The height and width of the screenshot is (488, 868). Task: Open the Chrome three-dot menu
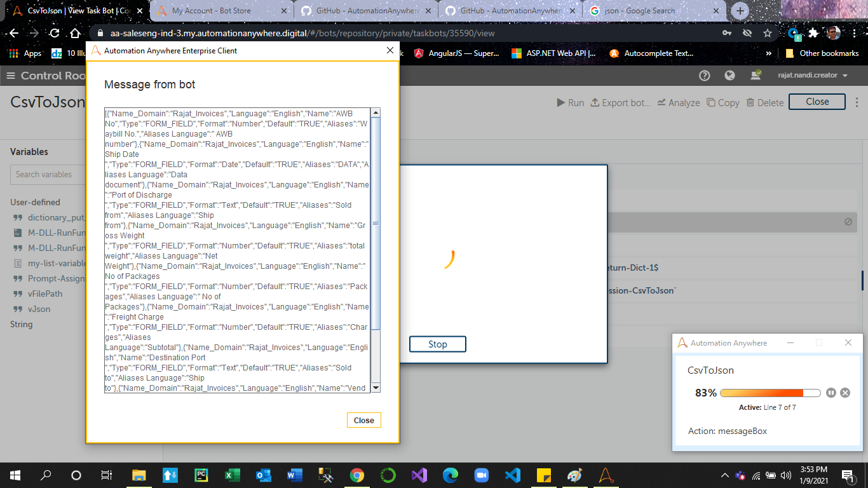[854, 33]
